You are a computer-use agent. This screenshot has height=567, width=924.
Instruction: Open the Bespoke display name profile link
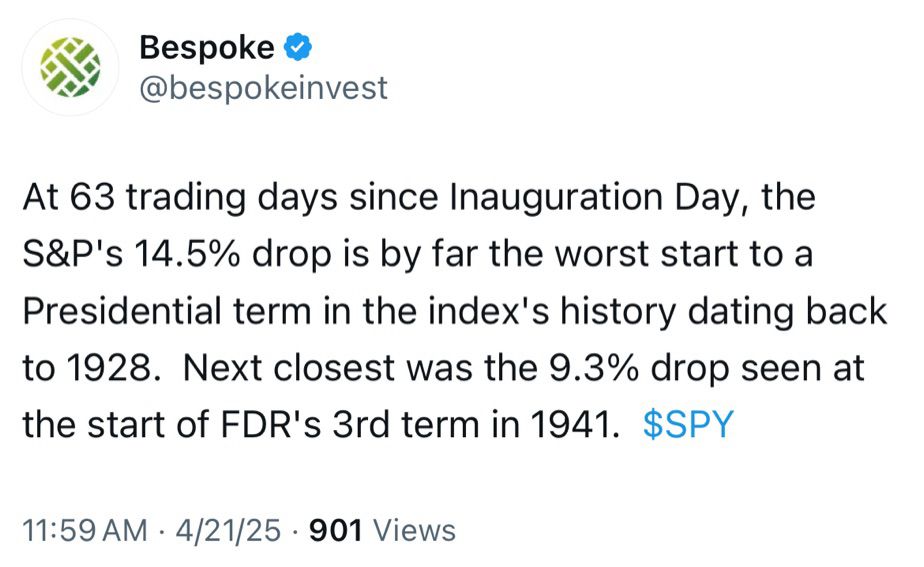pyautogui.click(x=207, y=48)
